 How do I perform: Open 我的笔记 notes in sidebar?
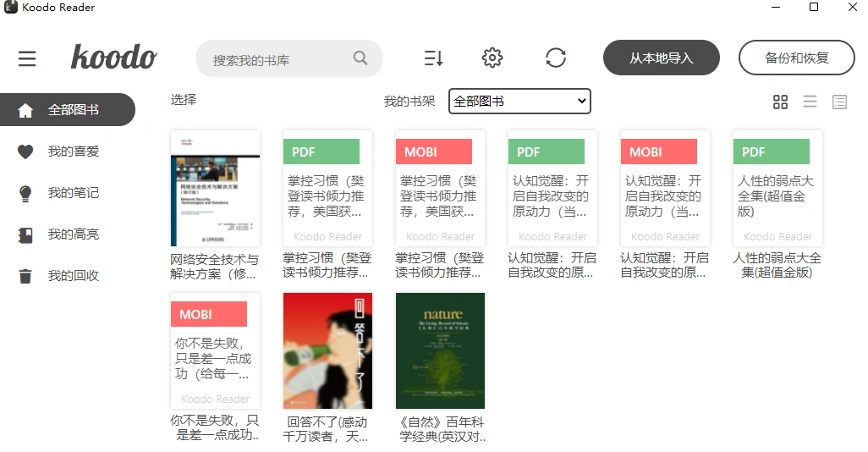pos(73,193)
